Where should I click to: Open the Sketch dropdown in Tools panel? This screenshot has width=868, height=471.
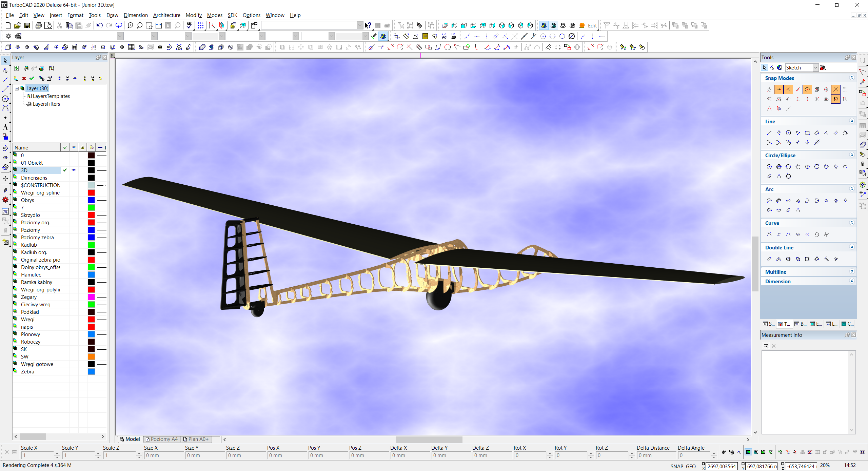pos(815,68)
